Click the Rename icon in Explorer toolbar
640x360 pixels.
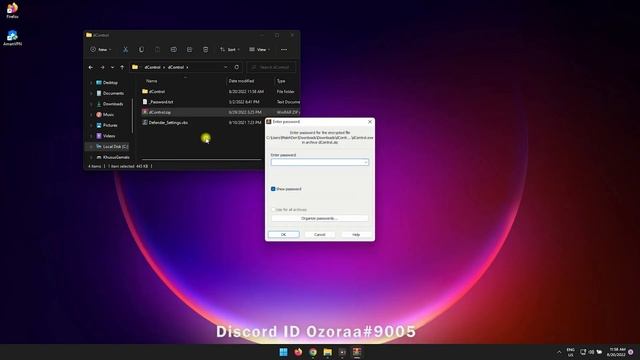(x=173, y=49)
